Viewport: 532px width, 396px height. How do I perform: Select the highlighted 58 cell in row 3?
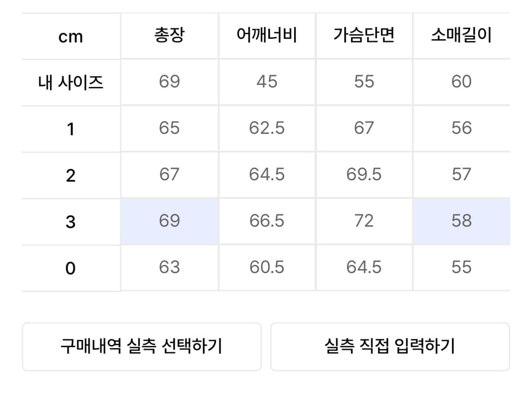pos(462,220)
